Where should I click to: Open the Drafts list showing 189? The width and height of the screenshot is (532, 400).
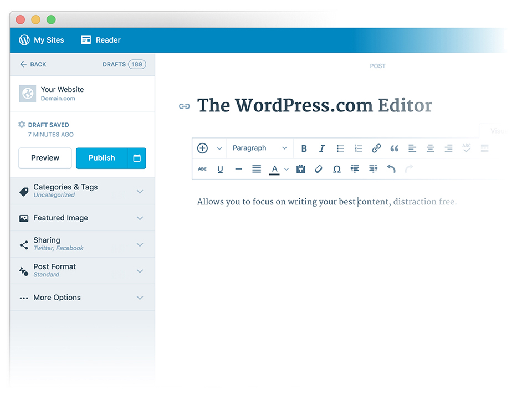pyautogui.click(x=124, y=64)
